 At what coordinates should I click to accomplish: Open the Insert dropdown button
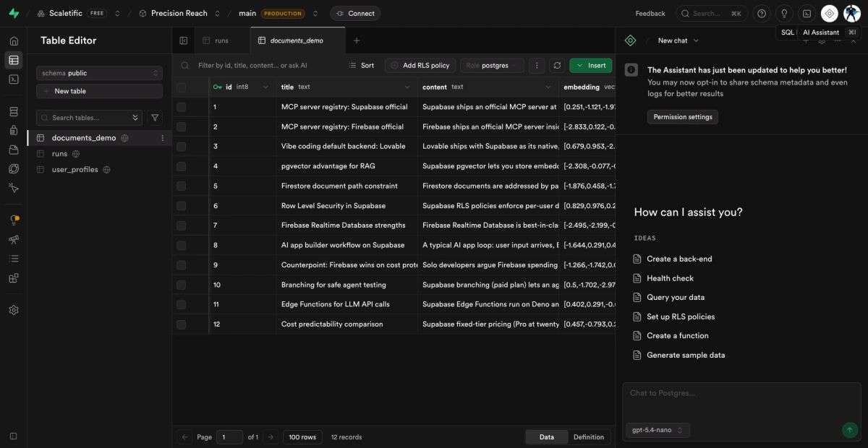591,65
